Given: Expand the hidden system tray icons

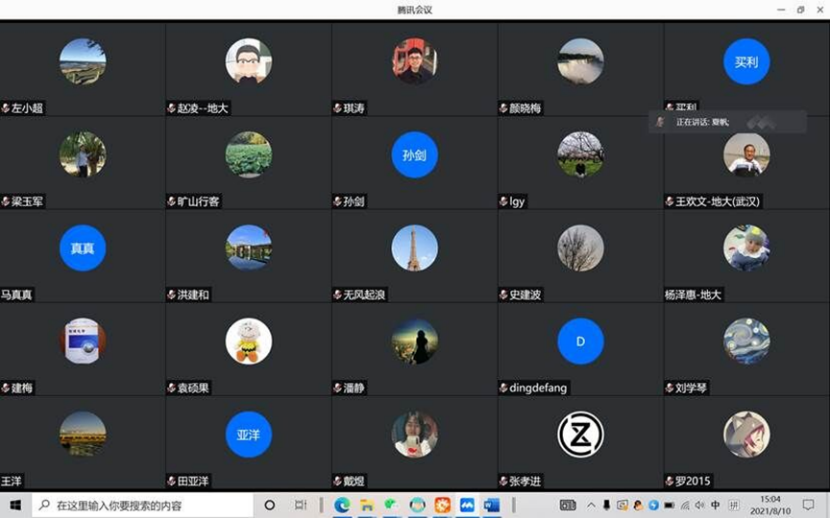Looking at the screenshot, I should pos(591,505).
